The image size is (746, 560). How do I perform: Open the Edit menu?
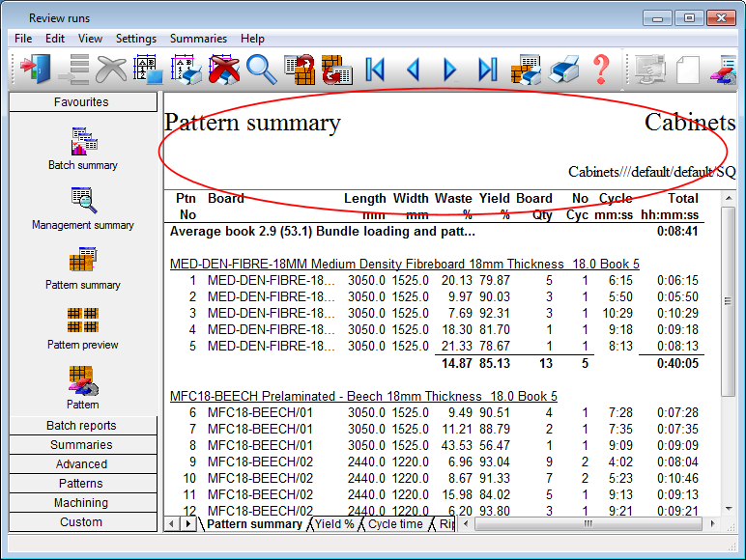(x=55, y=39)
